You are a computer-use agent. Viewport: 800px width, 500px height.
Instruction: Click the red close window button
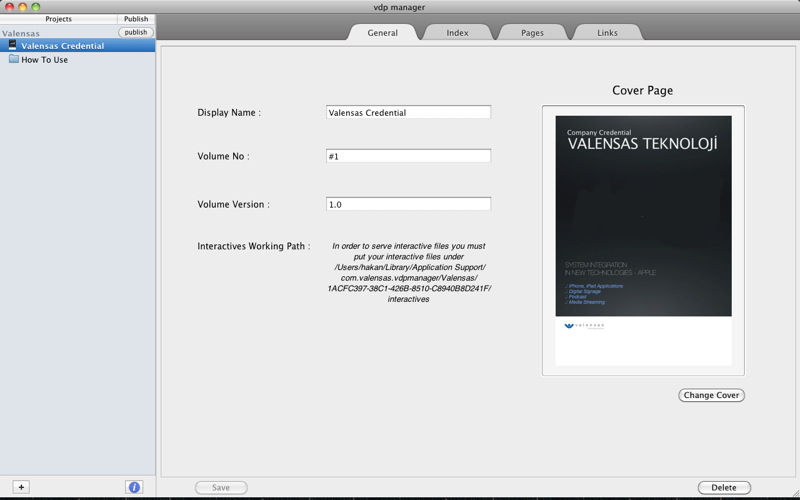[x=8, y=7]
